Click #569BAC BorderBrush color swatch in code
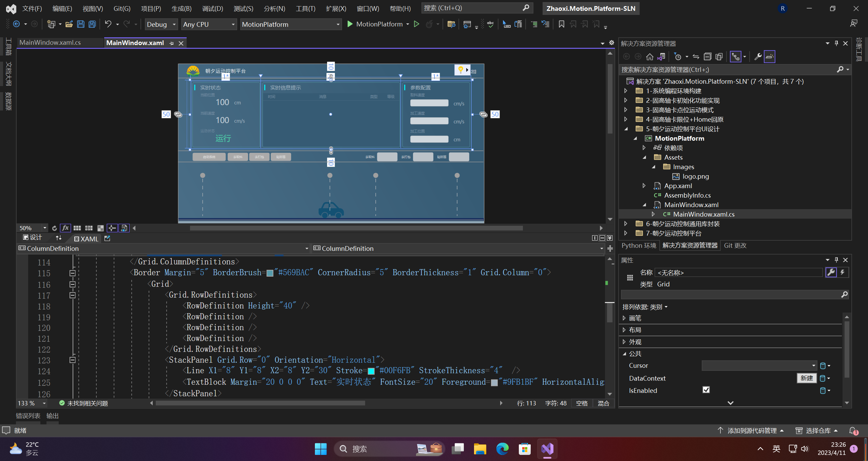The height and width of the screenshot is (461, 868). (x=270, y=273)
